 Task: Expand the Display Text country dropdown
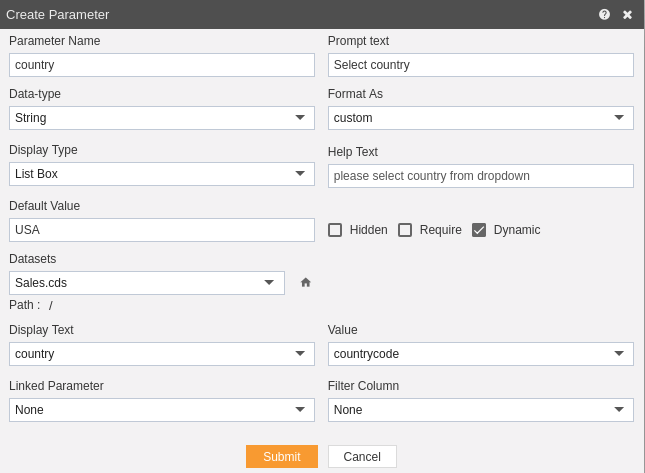point(162,354)
